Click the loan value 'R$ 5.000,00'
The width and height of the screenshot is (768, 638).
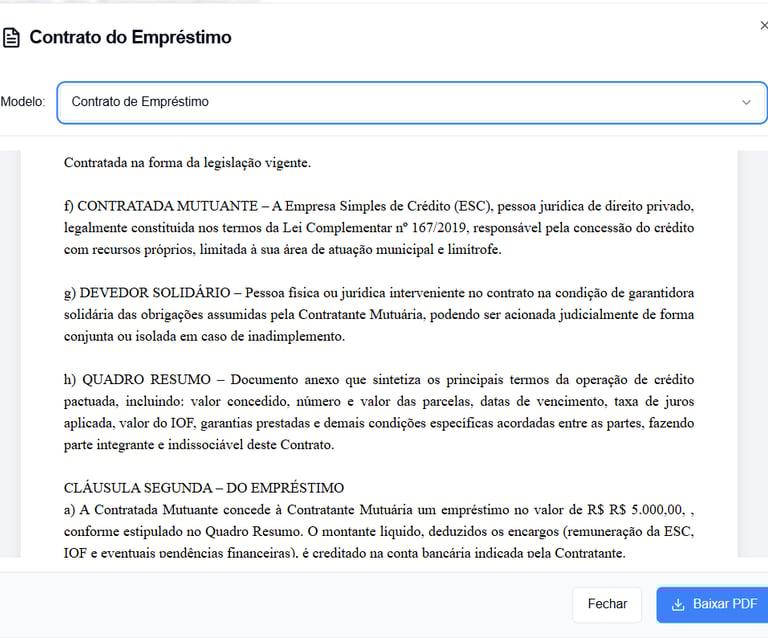click(x=646, y=510)
